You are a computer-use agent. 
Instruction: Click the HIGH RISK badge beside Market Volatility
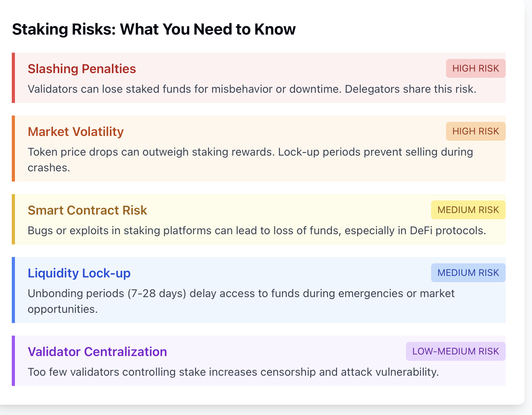coord(475,131)
